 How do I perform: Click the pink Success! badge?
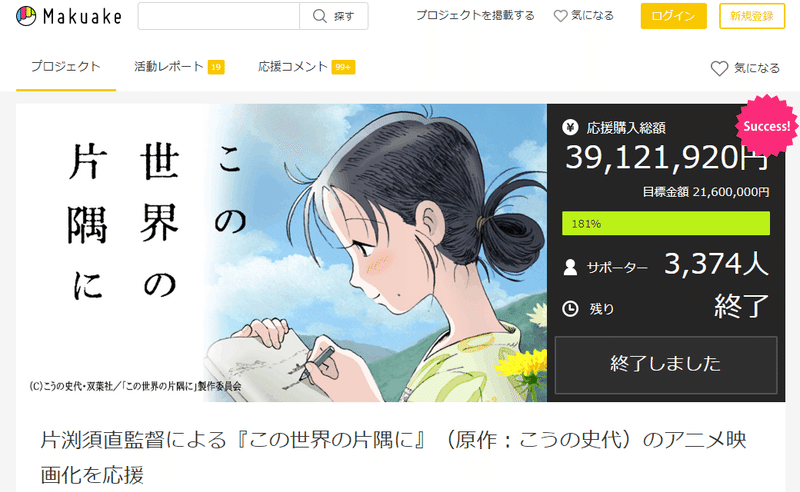click(x=766, y=126)
